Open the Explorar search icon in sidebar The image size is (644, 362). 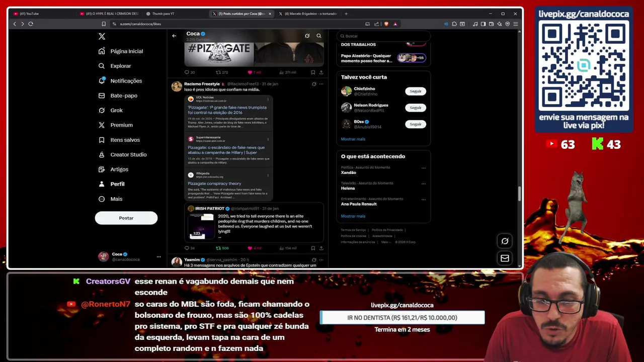102,66
